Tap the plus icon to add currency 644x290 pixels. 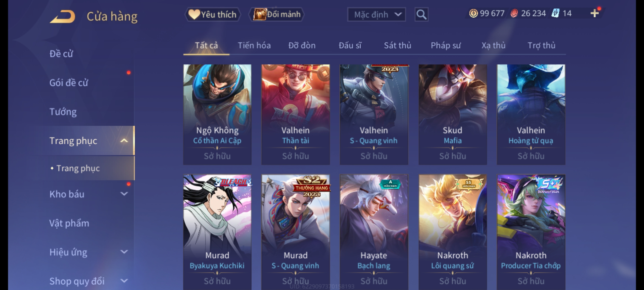[595, 13]
